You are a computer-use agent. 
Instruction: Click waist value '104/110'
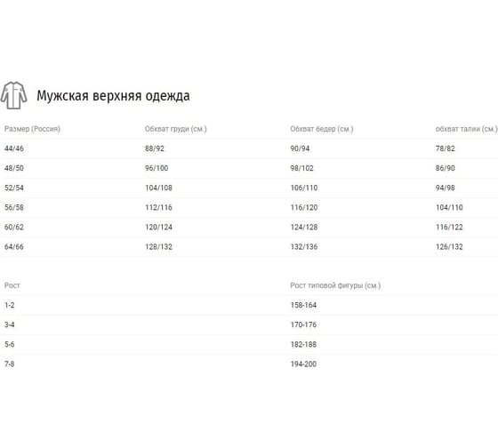coord(449,208)
